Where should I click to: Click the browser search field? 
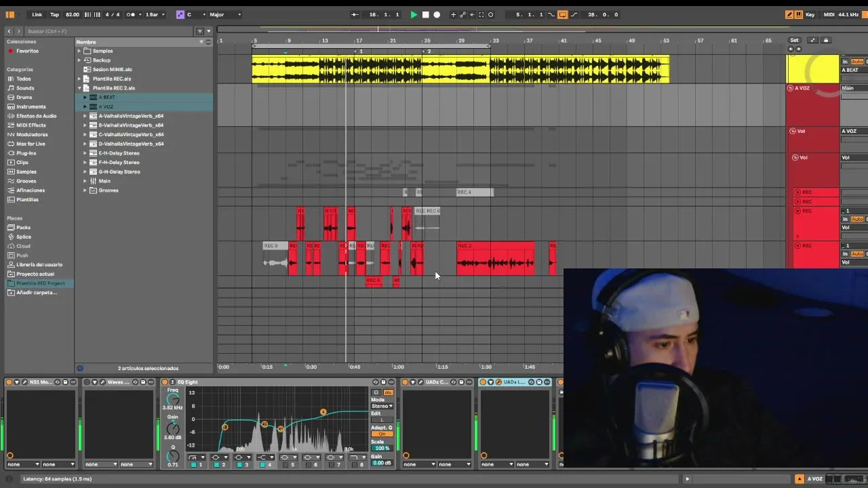click(x=108, y=31)
